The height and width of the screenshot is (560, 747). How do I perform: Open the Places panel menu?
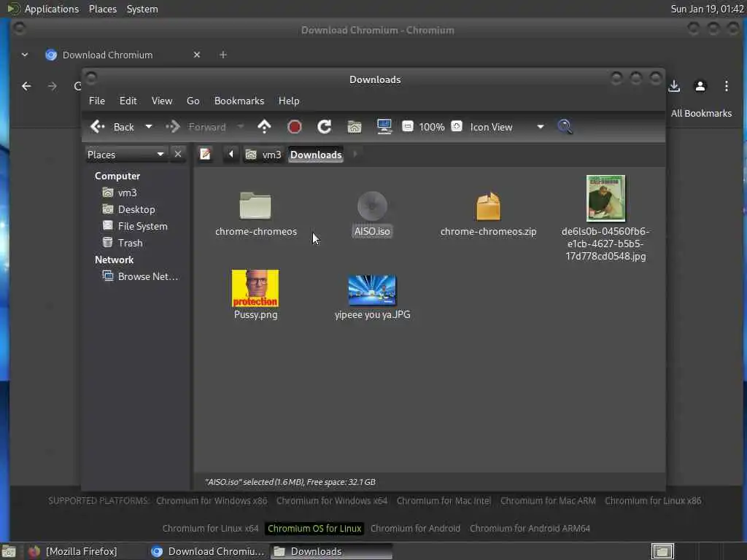pyautogui.click(x=102, y=9)
